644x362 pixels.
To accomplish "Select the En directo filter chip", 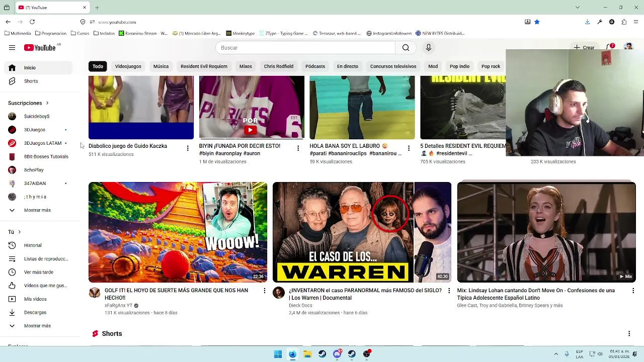I will point(348,66).
